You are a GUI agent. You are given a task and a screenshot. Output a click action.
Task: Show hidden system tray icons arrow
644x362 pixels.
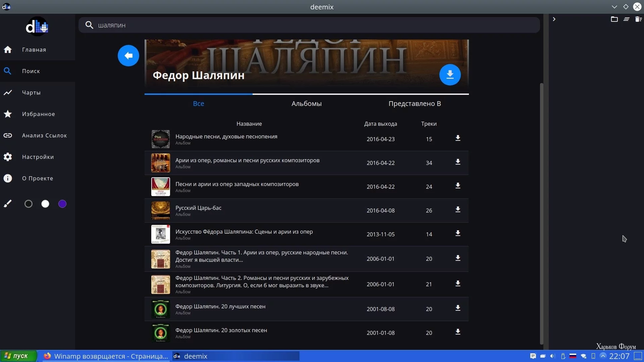pos(603,356)
